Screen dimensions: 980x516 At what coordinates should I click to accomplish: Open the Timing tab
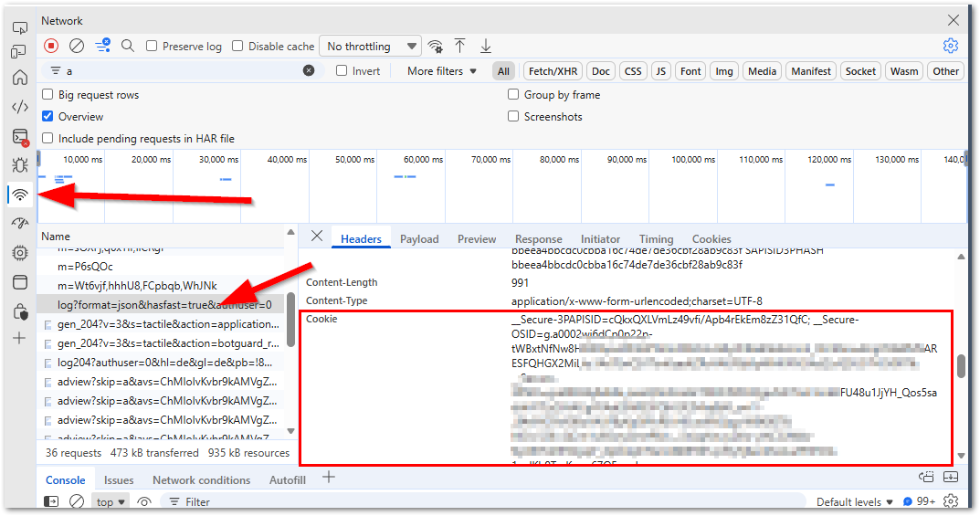(x=657, y=239)
